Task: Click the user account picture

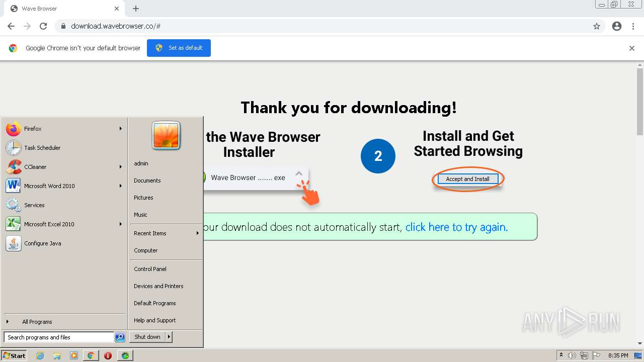Action: point(166,136)
